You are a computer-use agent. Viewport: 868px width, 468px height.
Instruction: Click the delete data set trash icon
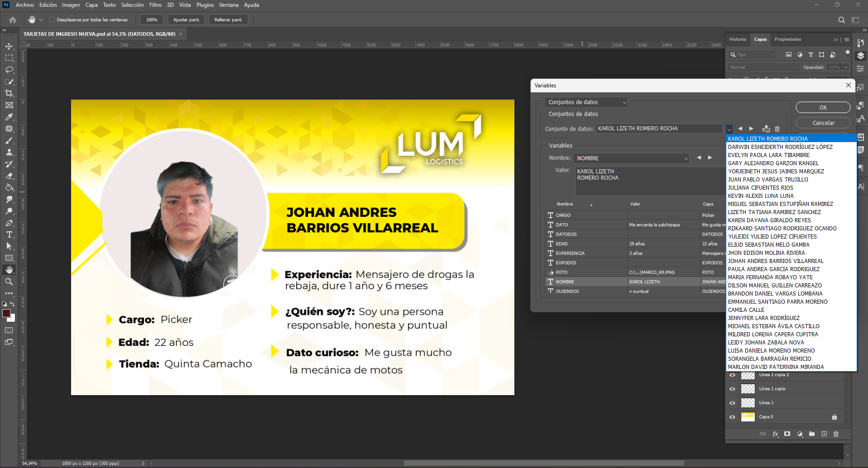[777, 129]
